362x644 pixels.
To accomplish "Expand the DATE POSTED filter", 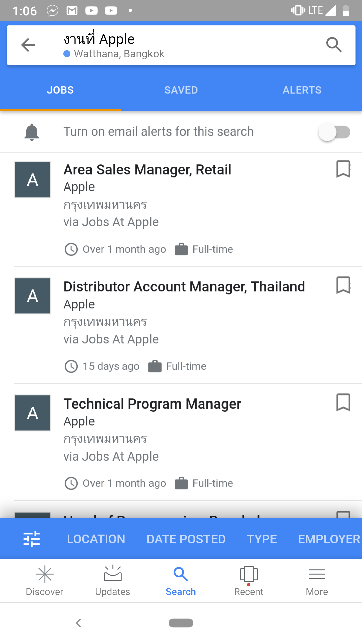I will point(186,539).
